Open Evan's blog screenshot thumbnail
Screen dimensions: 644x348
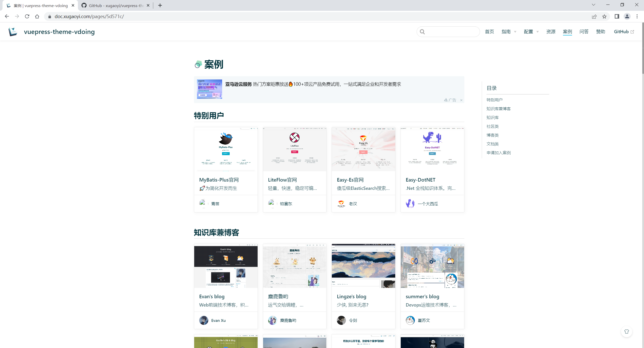226,266
